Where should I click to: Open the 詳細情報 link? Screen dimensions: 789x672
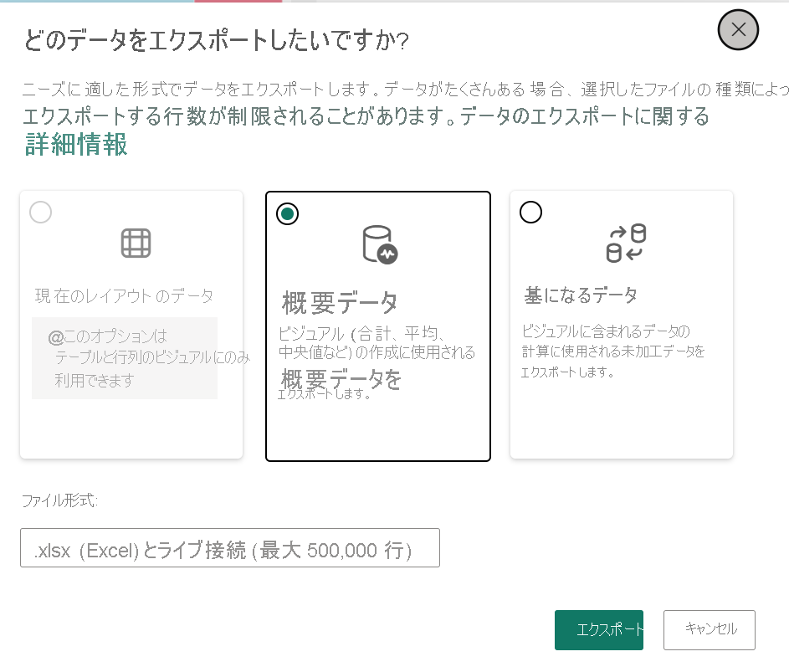[76, 145]
